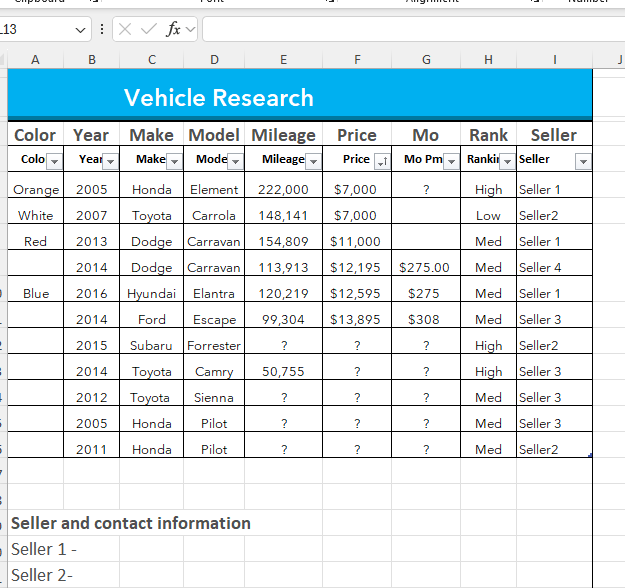Select the Ford make cell
The height and width of the screenshot is (588, 625).
[151, 315]
